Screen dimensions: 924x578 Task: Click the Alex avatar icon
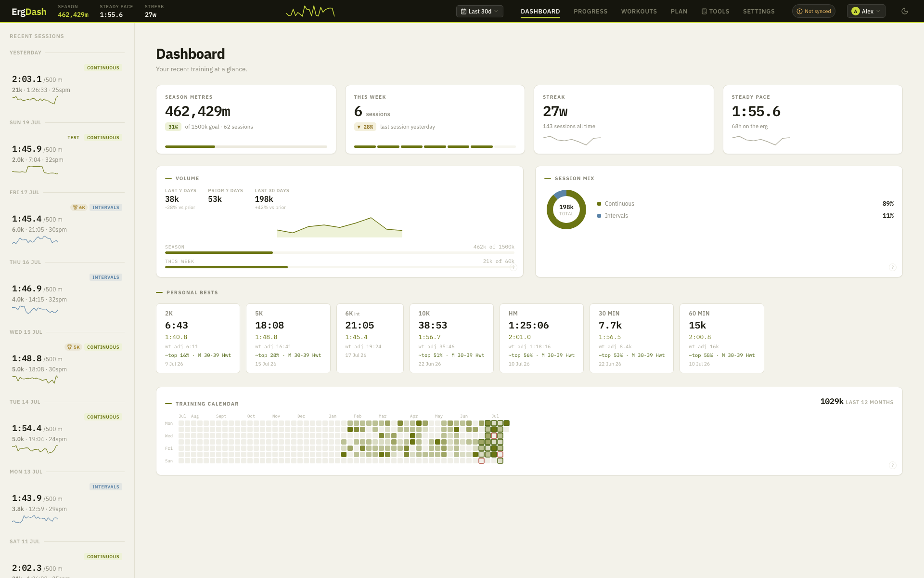point(856,11)
